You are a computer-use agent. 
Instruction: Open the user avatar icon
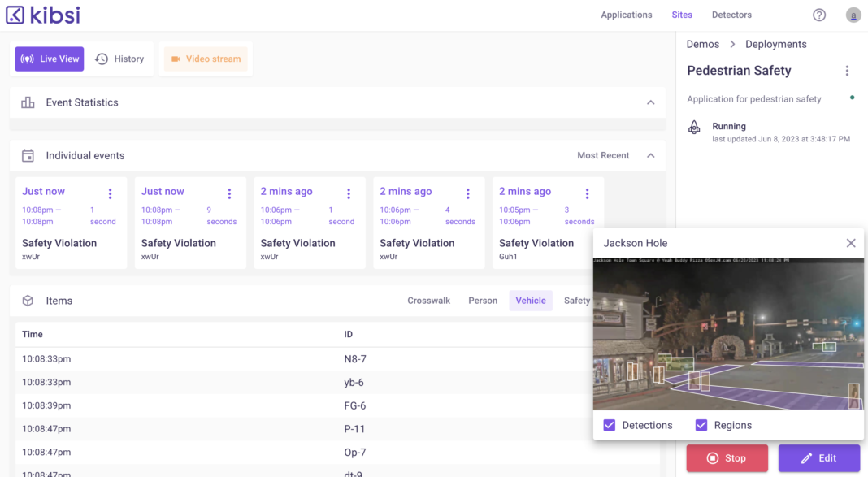point(853,15)
